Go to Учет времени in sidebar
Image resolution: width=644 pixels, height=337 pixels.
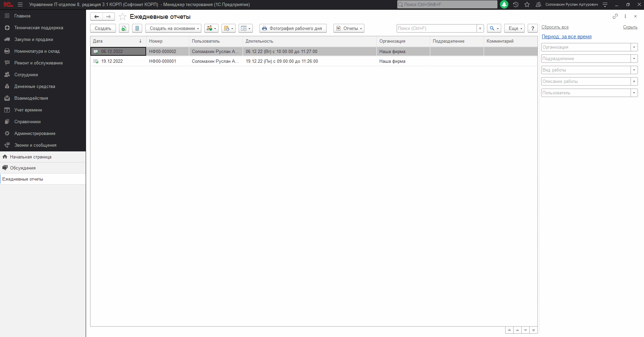tap(28, 110)
